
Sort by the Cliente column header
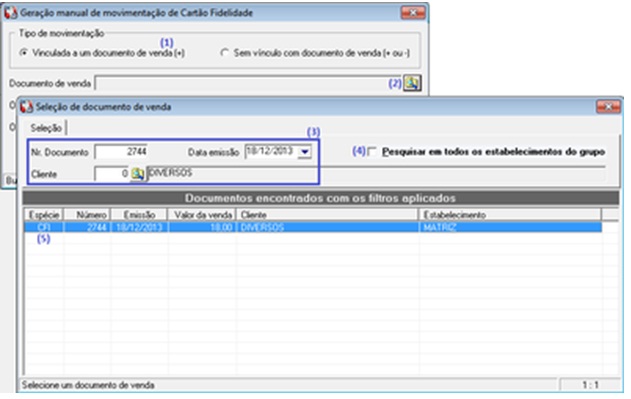(328, 215)
